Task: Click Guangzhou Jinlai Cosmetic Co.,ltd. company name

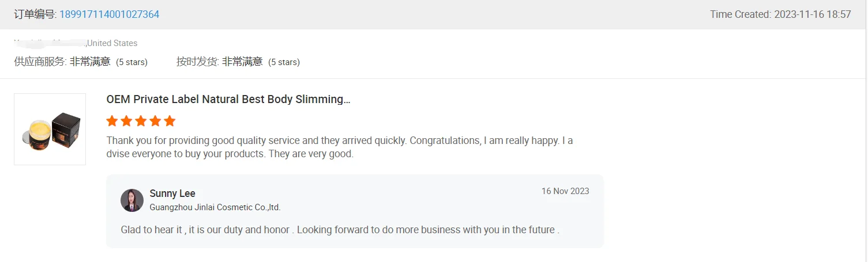Action: point(215,207)
